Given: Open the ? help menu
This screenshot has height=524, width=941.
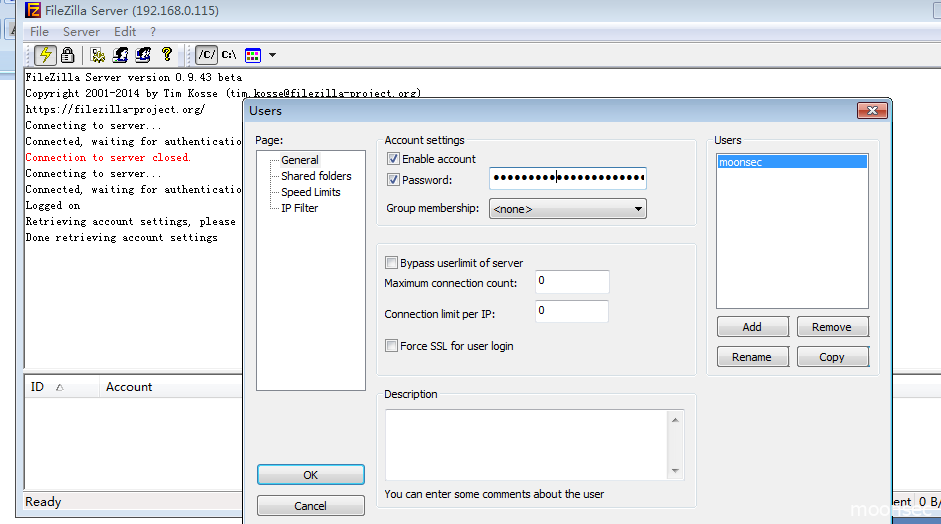Looking at the screenshot, I should (x=153, y=32).
